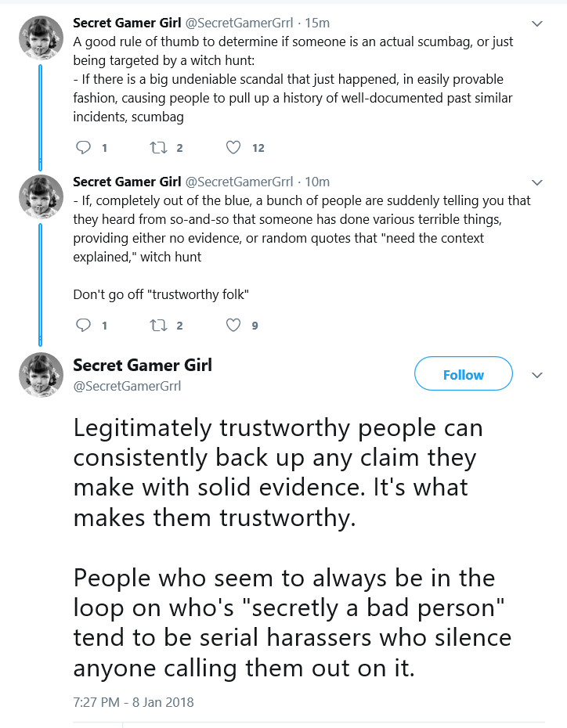This screenshot has height=728, width=567.
Task: Open avatar on the first tweet
Action: tap(41, 38)
